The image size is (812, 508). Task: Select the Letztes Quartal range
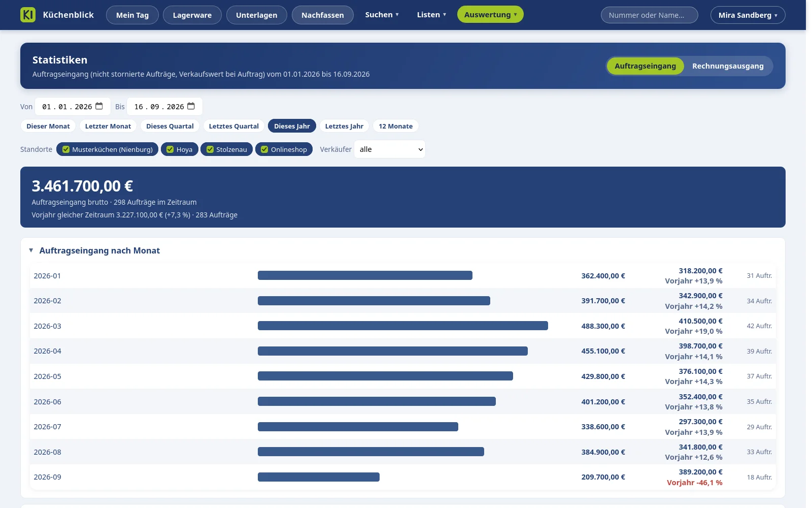tap(234, 126)
